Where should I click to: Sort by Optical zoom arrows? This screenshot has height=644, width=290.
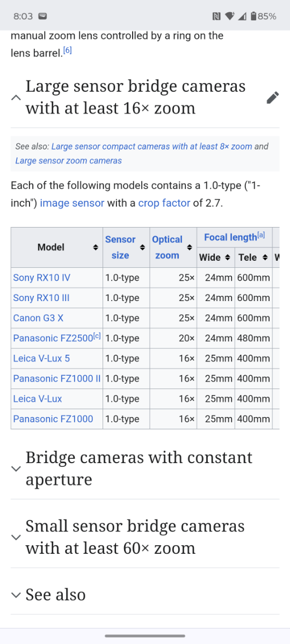[189, 247]
